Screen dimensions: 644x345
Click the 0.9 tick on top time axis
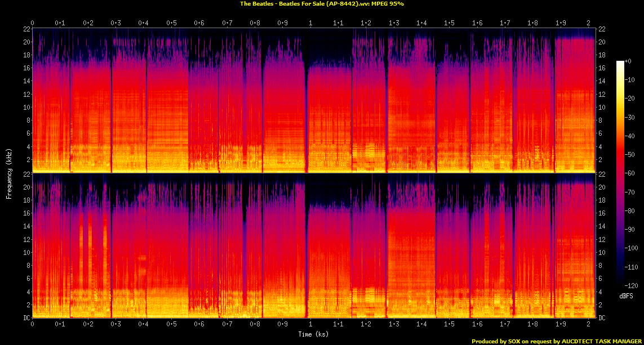tap(282, 23)
